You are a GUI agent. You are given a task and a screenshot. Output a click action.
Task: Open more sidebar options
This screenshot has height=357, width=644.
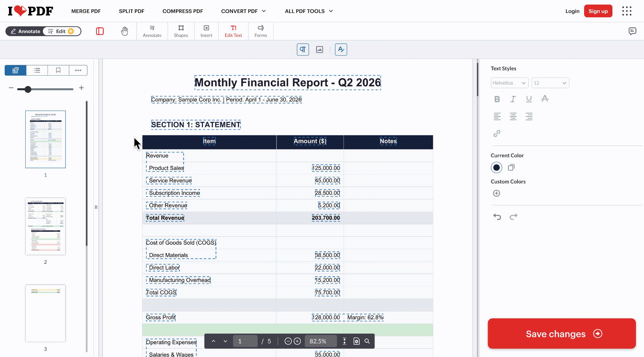(78, 70)
